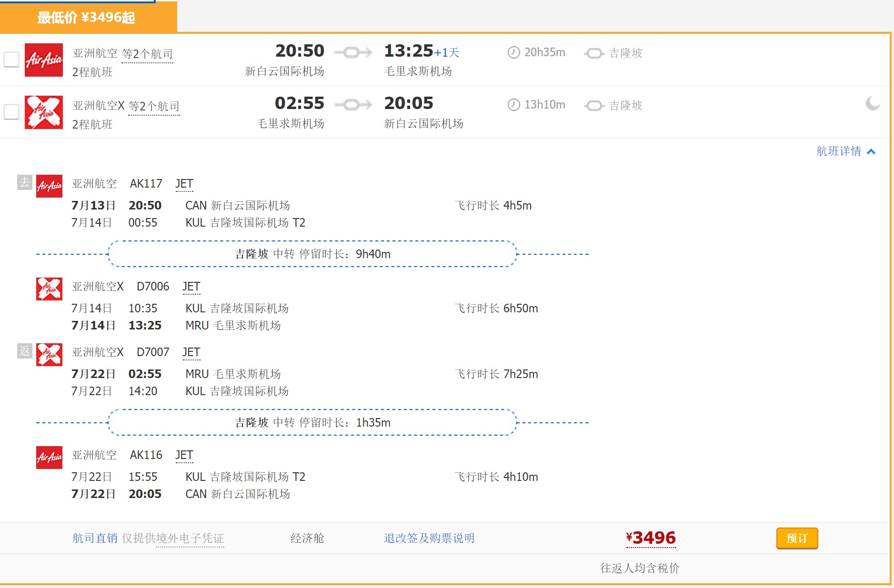Click AirAsia logo beside flight AK117

49,186
